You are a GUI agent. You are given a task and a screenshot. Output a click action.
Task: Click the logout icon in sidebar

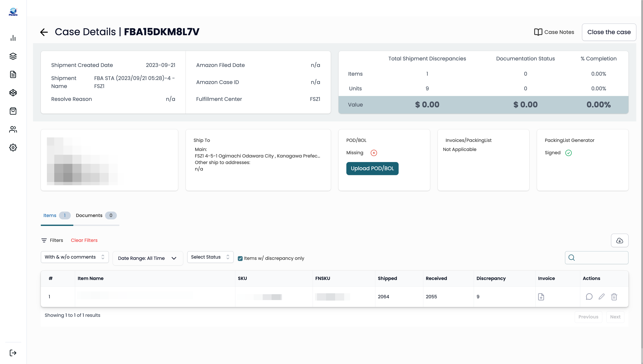pyautogui.click(x=13, y=353)
